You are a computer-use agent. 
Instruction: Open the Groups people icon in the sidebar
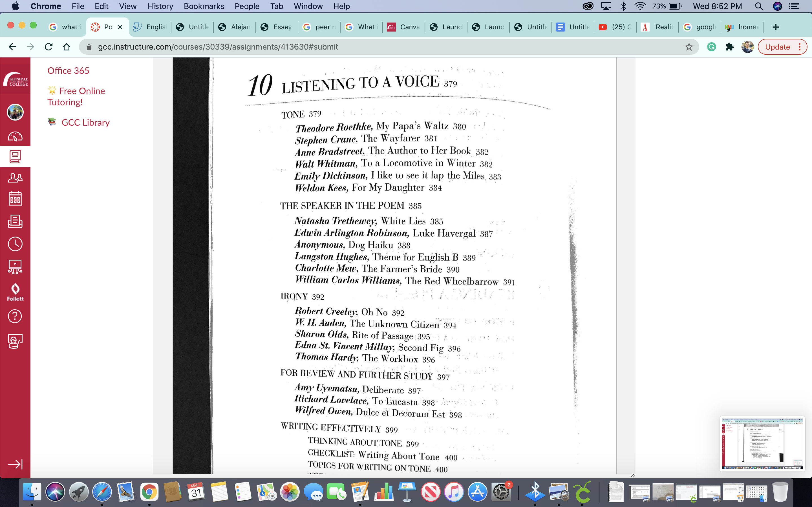point(15,178)
